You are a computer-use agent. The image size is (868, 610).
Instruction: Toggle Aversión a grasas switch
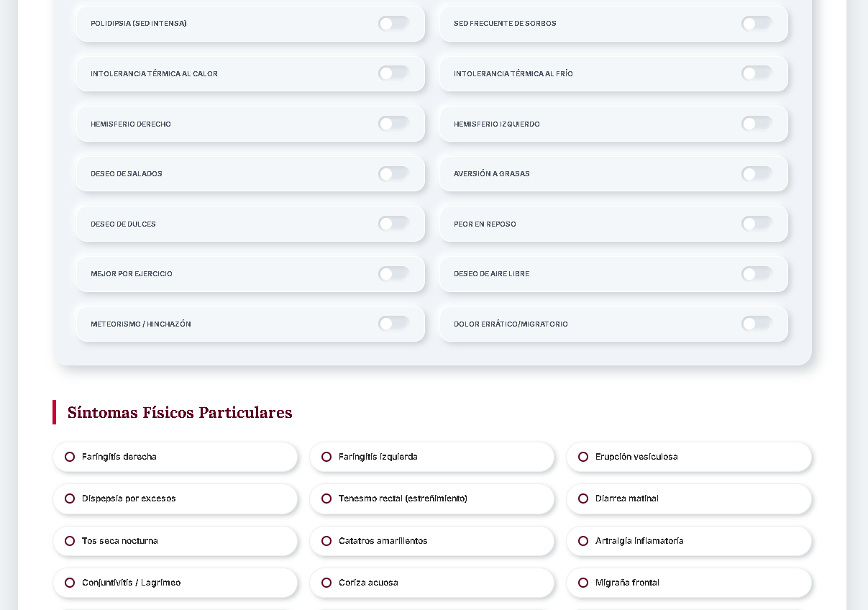click(x=757, y=173)
